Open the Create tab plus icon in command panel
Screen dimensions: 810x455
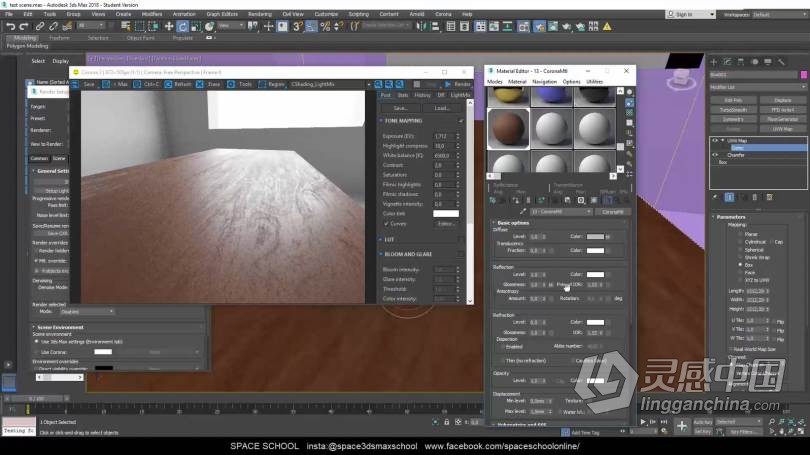[x=714, y=62]
